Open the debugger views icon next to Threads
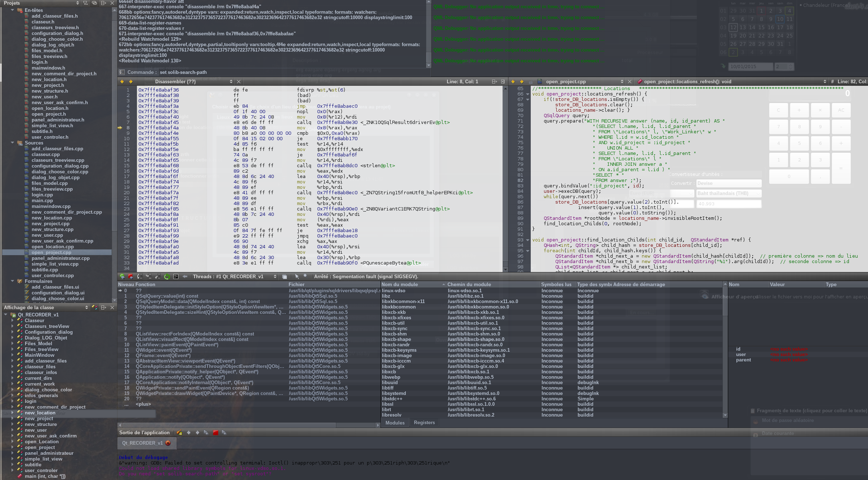 click(285, 276)
